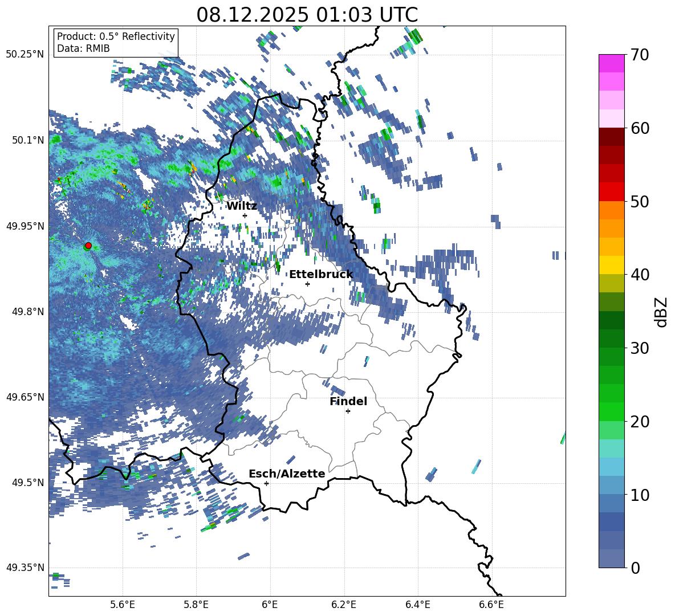Click the 'Product: 0.5° Reflectivity' text
This screenshot has width=675, height=616.
(116, 36)
